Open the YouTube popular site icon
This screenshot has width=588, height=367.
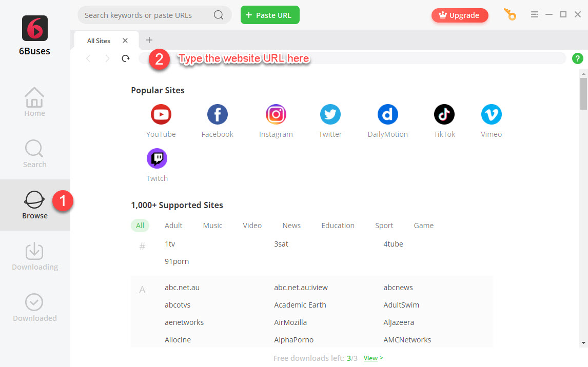[161, 114]
